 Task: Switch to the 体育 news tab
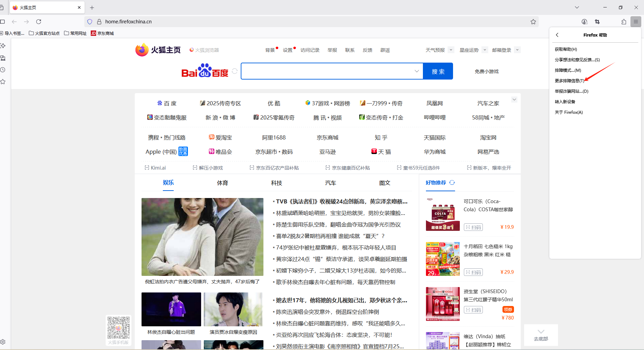pyautogui.click(x=222, y=183)
